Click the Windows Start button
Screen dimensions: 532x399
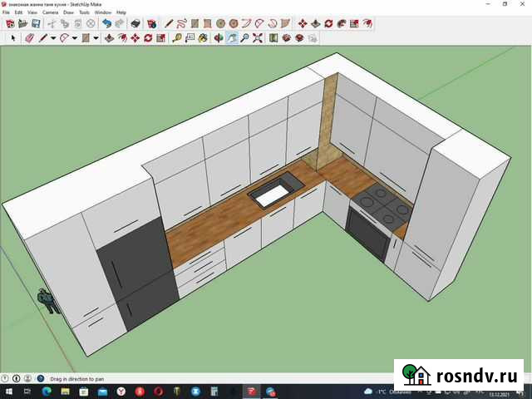coord(7,391)
